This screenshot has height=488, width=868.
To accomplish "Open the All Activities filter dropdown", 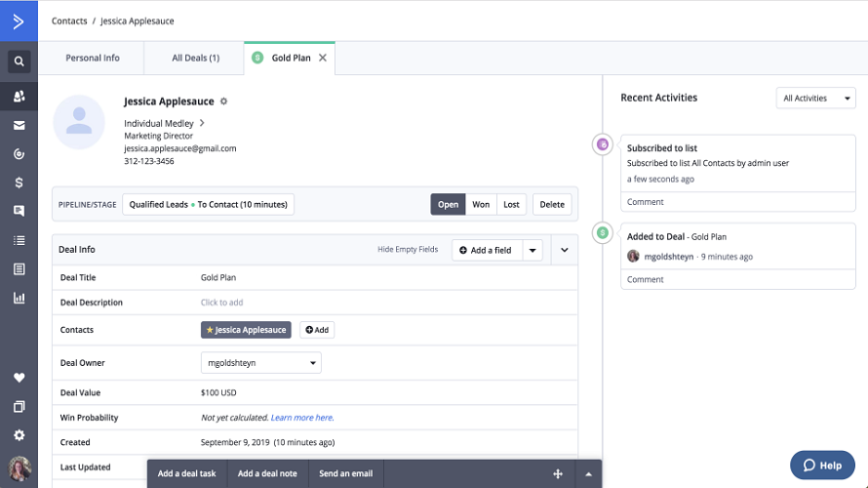I will click(815, 99).
